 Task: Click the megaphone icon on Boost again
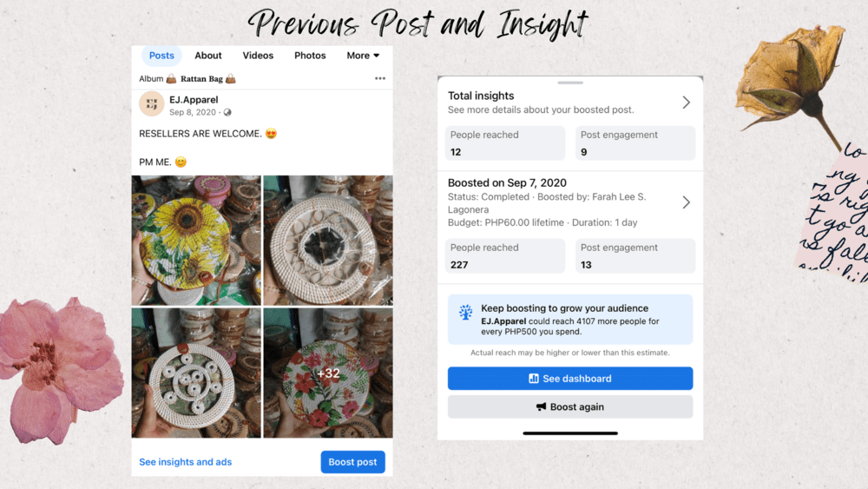542,406
